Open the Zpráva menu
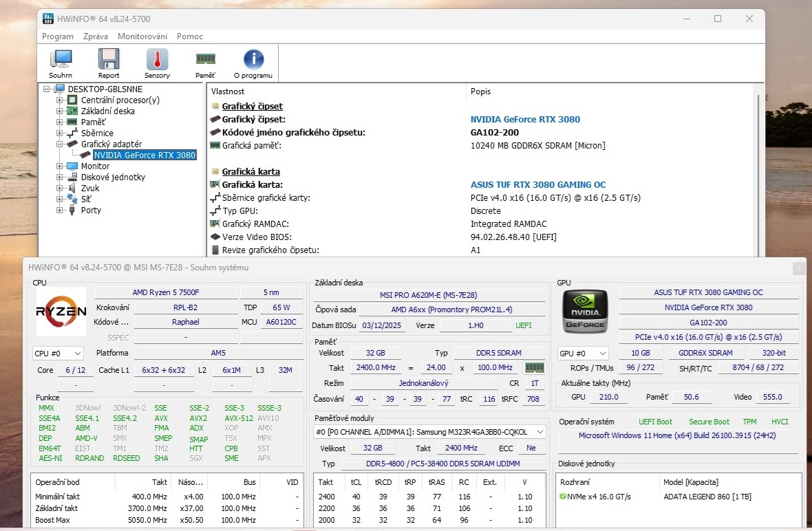 [96, 36]
